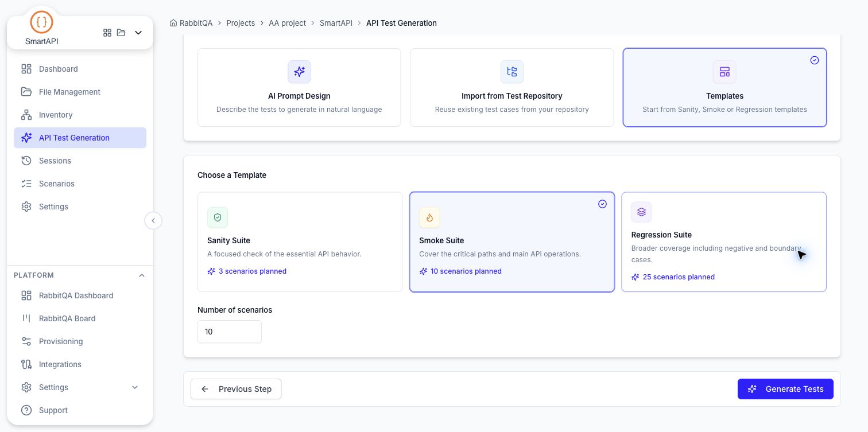Click the folder icon in the SmartAPI header
This screenshot has height=432, width=868.
[121, 33]
